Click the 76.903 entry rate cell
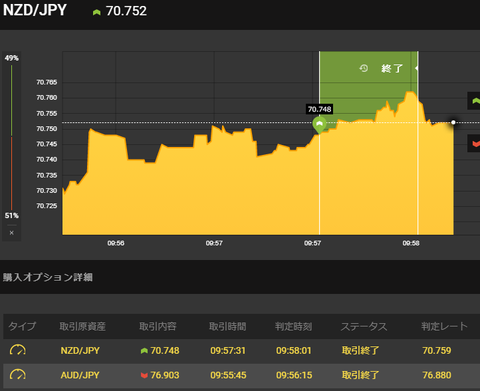This screenshot has width=480, height=391. (165, 375)
